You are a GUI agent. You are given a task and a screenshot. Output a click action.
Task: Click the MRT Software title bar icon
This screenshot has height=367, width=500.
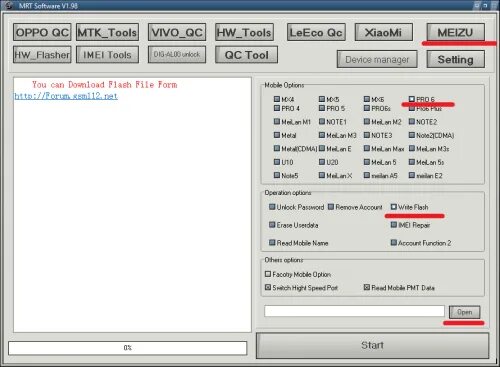(9, 5)
